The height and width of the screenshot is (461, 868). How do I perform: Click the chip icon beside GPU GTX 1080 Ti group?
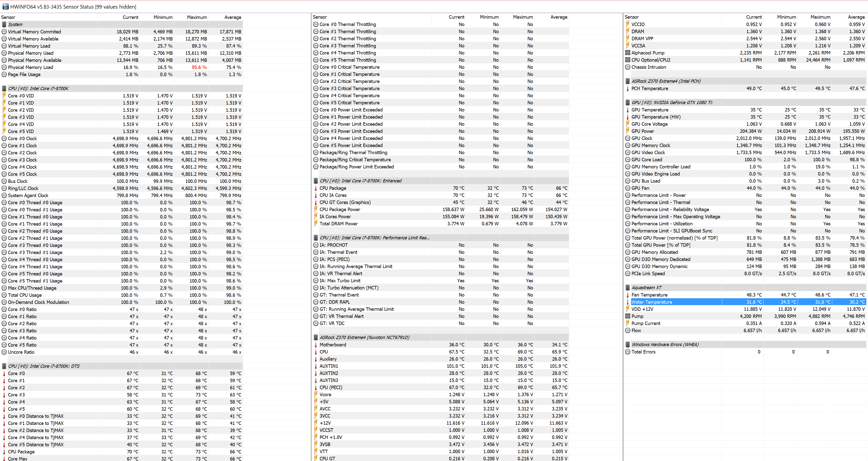click(627, 103)
